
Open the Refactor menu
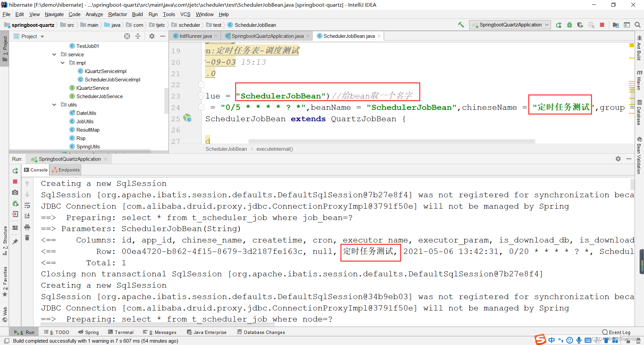117,14
